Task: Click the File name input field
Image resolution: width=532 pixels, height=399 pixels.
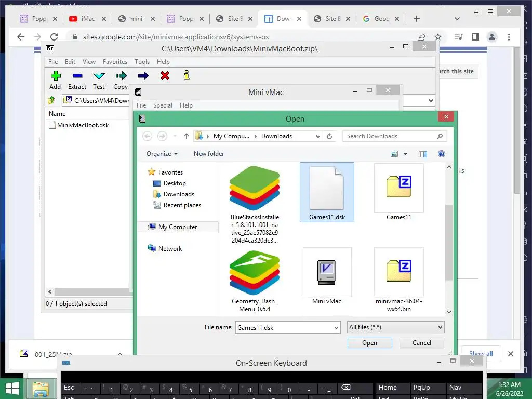Action: (x=284, y=327)
